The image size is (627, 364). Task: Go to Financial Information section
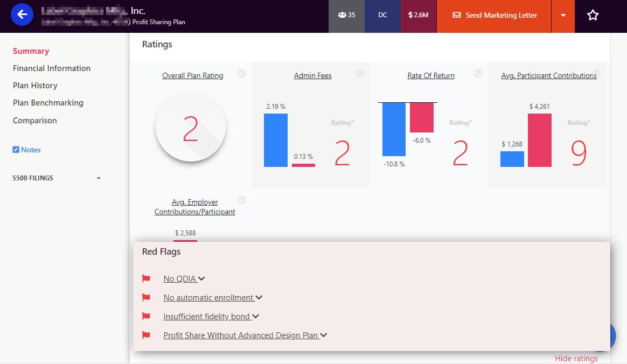[52, 68]
